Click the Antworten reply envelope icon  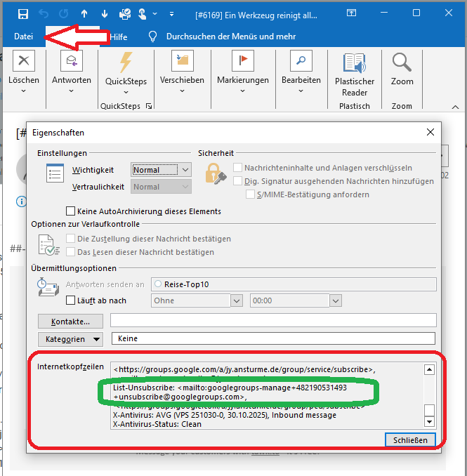pyautogui.click(x=71, y=62)
